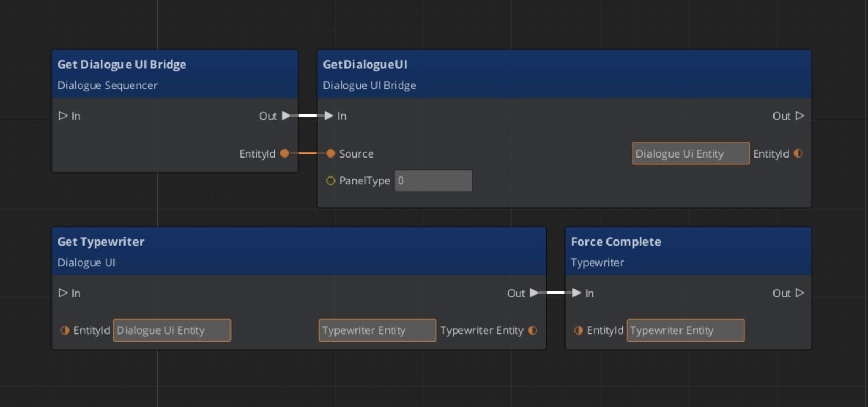
Task: Select the Get Typewriter node title bar
Action: 101,242
